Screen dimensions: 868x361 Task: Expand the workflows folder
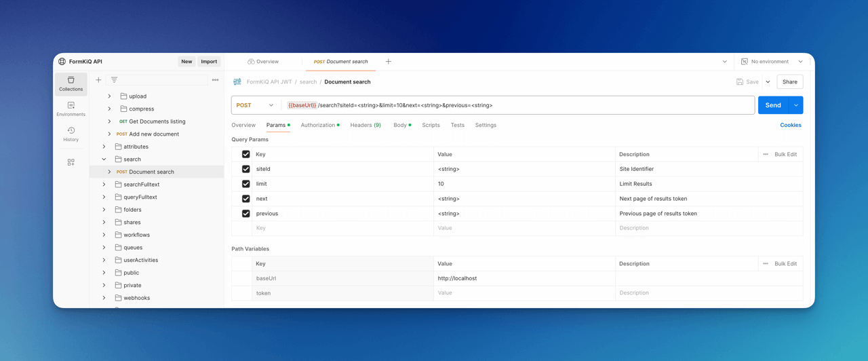104,235
